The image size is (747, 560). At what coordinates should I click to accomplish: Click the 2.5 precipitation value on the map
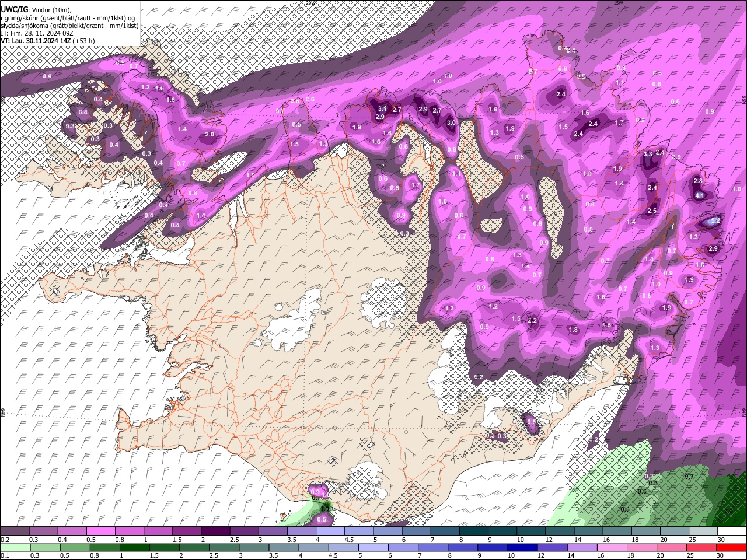pos(652,211)
